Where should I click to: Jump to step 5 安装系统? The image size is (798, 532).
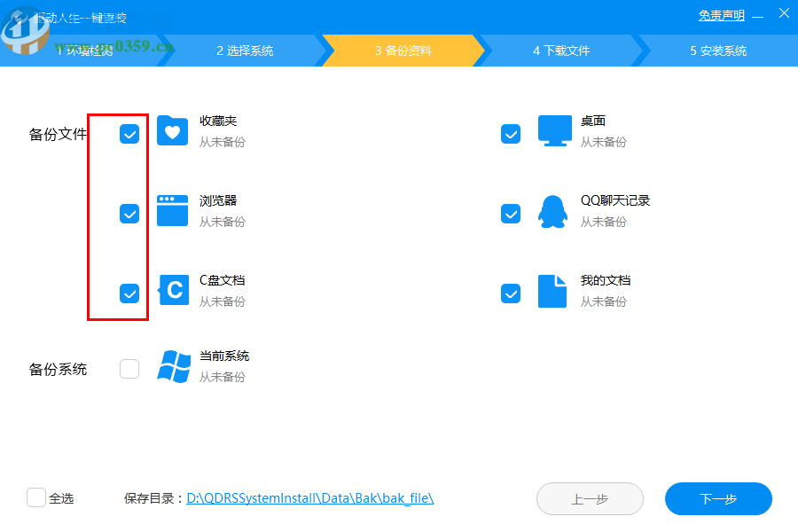point(718,51)
